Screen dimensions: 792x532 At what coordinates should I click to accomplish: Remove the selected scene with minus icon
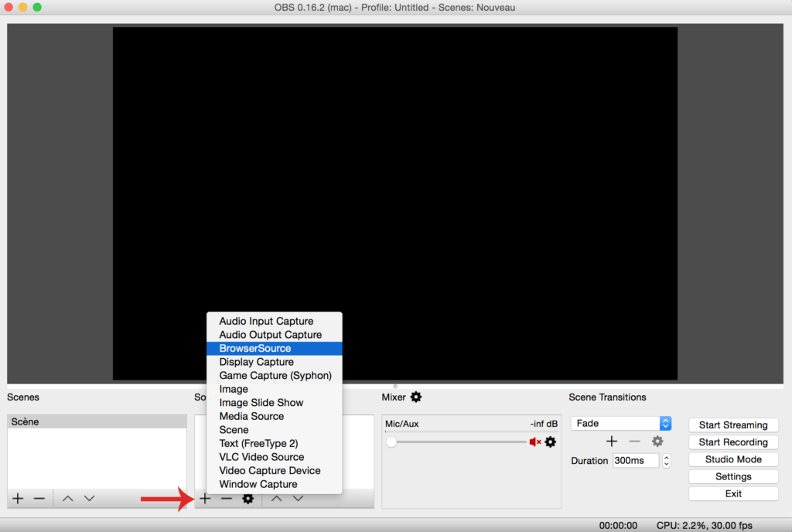point(39,499)
